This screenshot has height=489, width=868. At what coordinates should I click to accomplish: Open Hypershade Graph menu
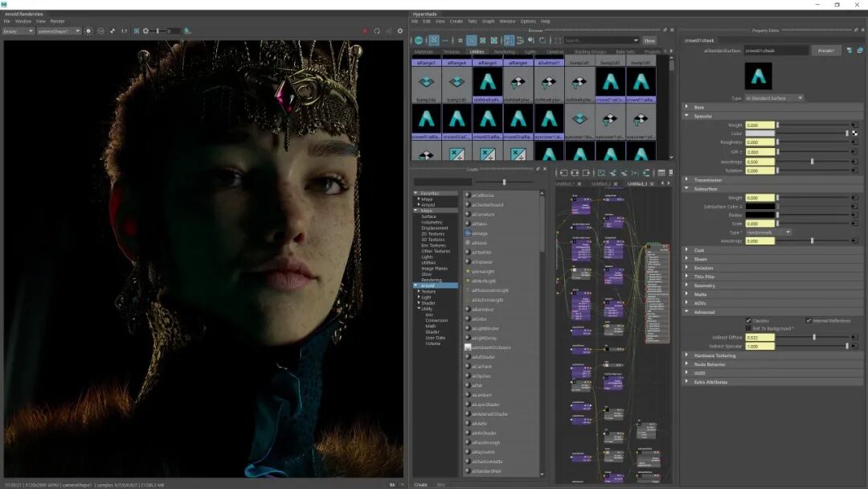[489, 22]
